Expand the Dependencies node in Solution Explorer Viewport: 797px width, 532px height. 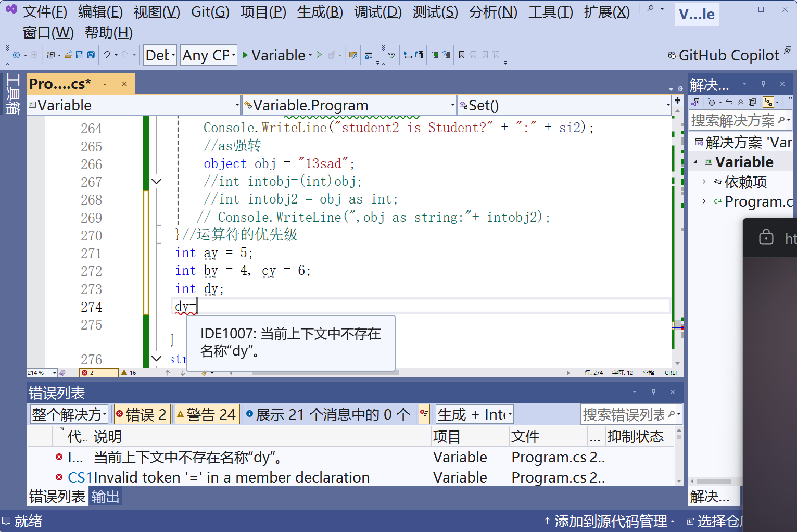click(x=704, y=182)
